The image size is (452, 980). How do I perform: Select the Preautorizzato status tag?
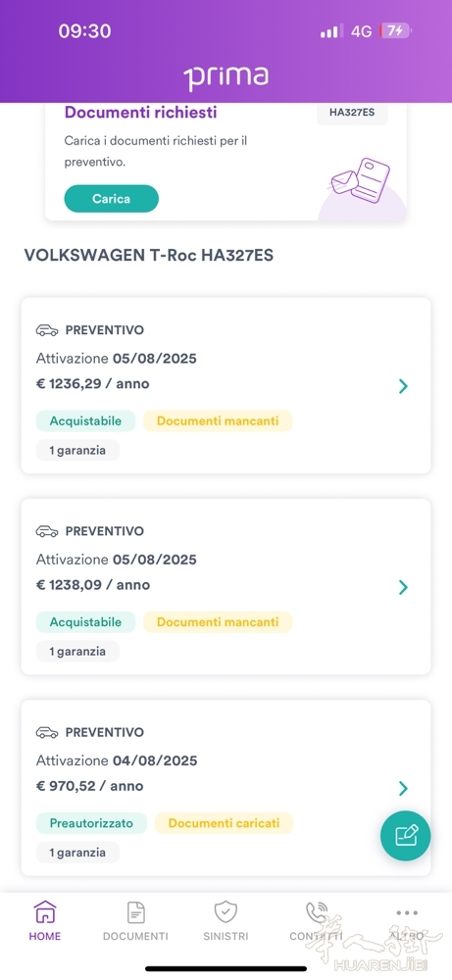click(91, 823)
